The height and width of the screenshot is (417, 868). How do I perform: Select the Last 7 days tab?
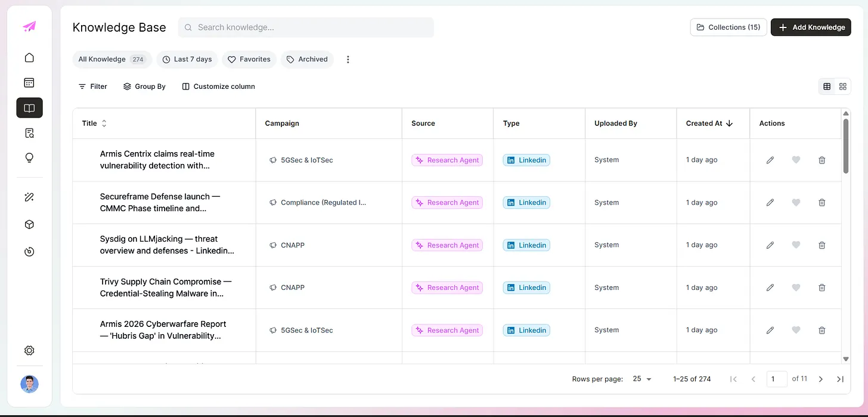(x=187, y=59)
